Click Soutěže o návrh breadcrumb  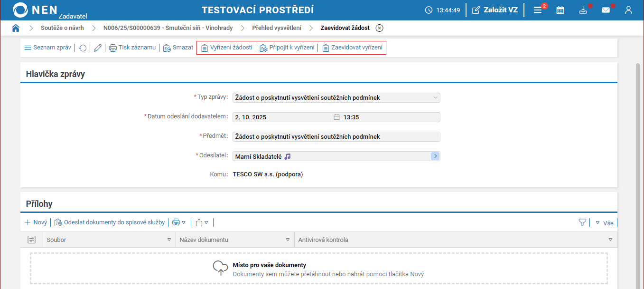62,28
